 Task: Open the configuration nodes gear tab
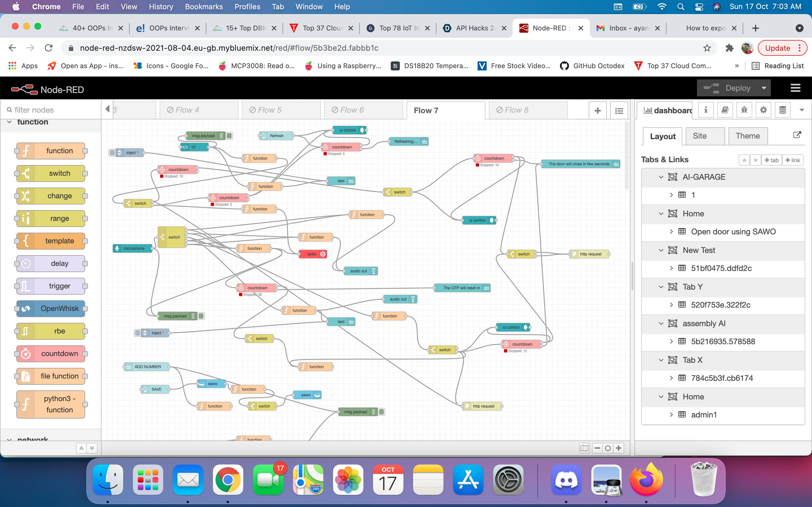[x=763, y=110]
